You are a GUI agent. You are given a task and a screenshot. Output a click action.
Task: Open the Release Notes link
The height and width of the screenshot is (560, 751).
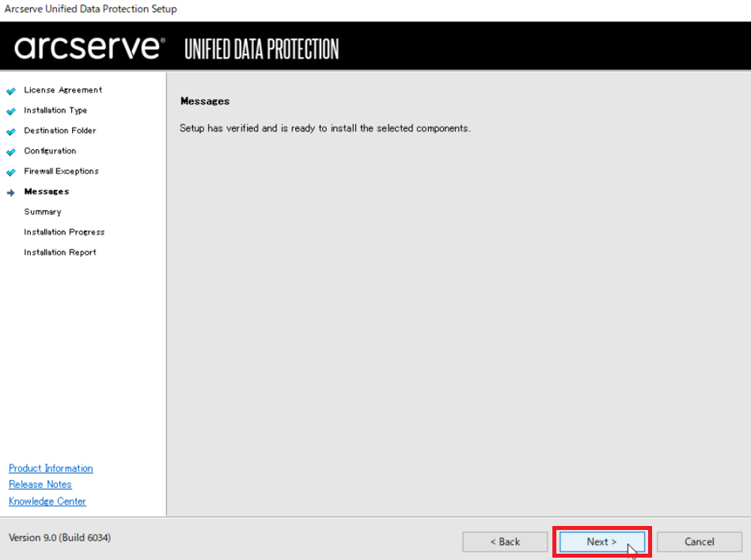(x=40, y=484)
